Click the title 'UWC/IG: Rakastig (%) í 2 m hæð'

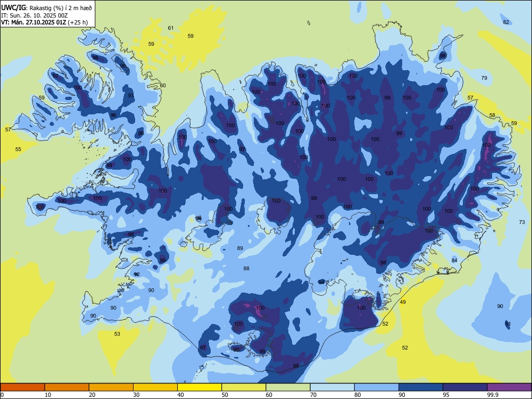click(x=46, y=7)
